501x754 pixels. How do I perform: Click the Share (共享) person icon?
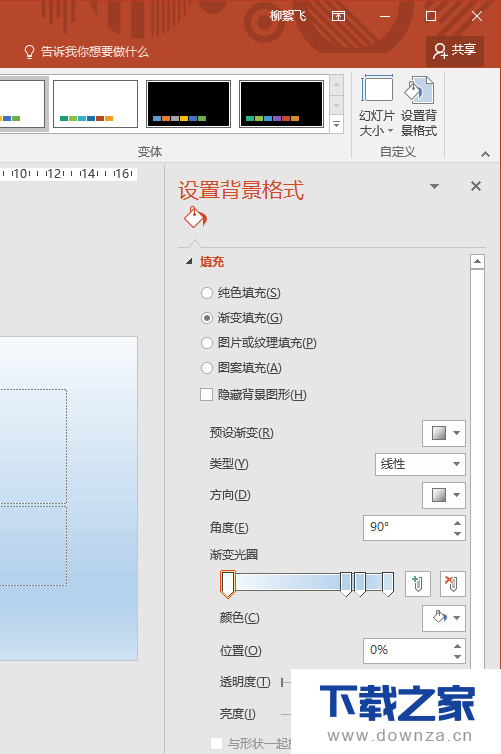[440, 51]
